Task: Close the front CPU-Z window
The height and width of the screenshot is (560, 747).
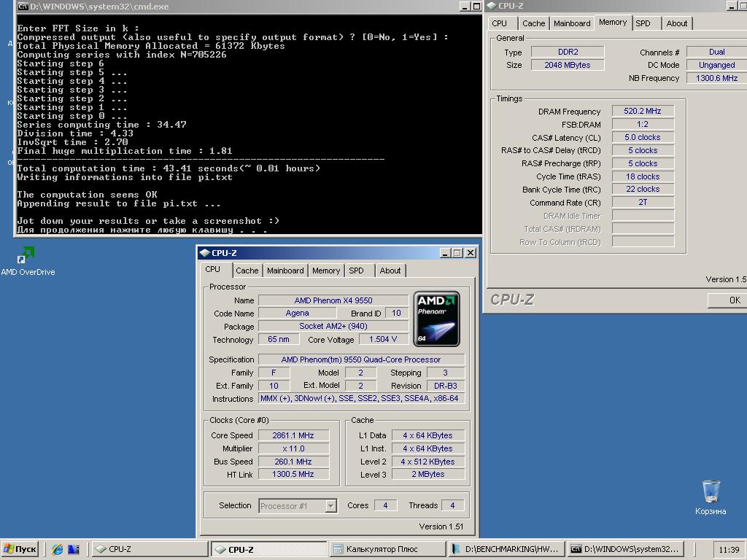Action: pyautogui.click(x=471, y=253)
